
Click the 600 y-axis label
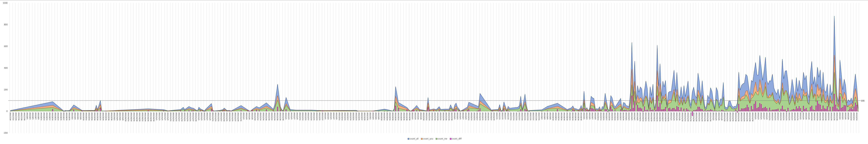click(6, 46)
